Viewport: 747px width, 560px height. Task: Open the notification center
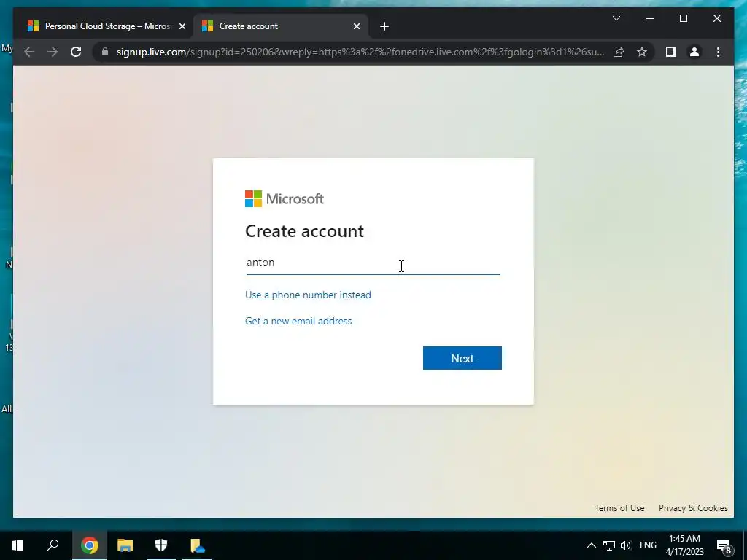(x=724, y=545)
